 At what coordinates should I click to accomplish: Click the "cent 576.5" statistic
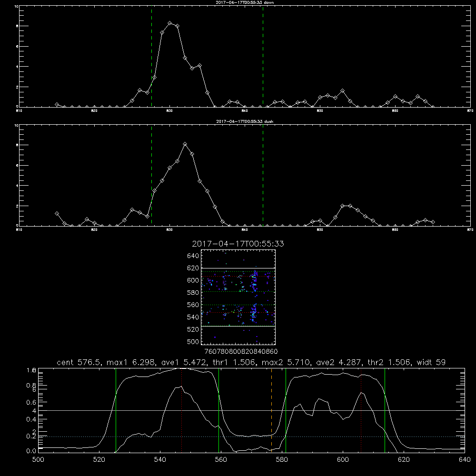[79, 362]
